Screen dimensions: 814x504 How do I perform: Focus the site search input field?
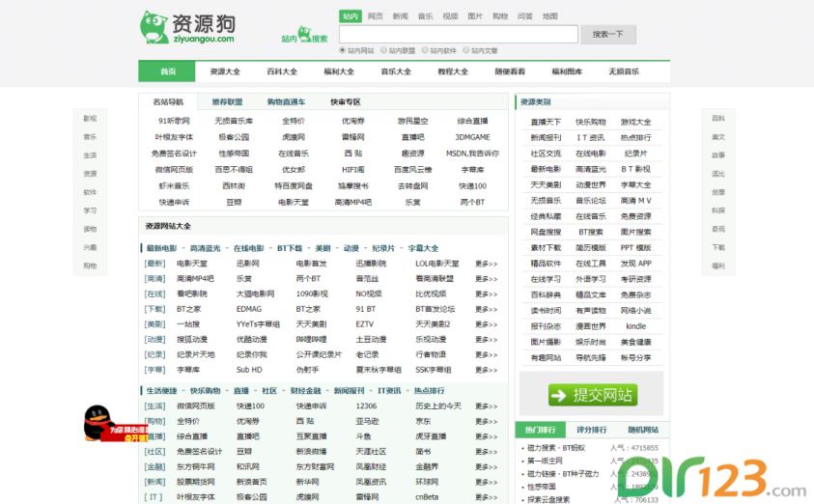point(459,34)
